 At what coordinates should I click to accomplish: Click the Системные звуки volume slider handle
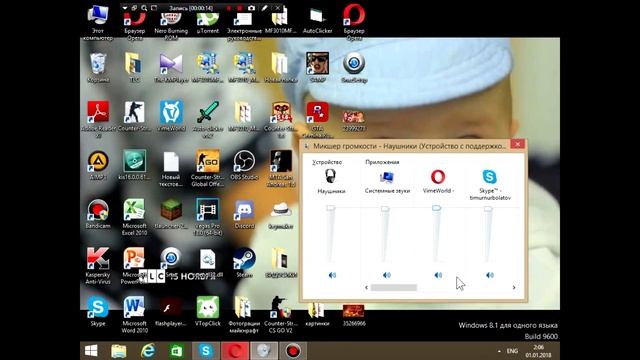(x=385, y=209)
